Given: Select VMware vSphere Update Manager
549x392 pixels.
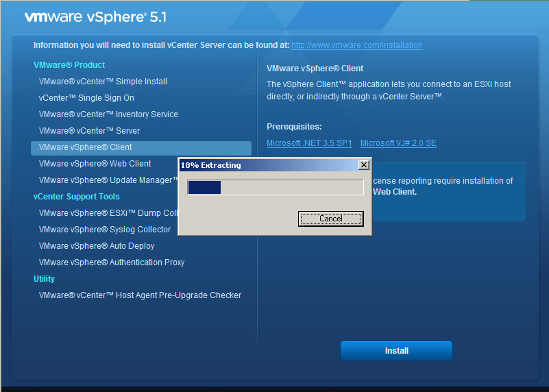Looking at the screenshot, I should (x=108, y=180).
